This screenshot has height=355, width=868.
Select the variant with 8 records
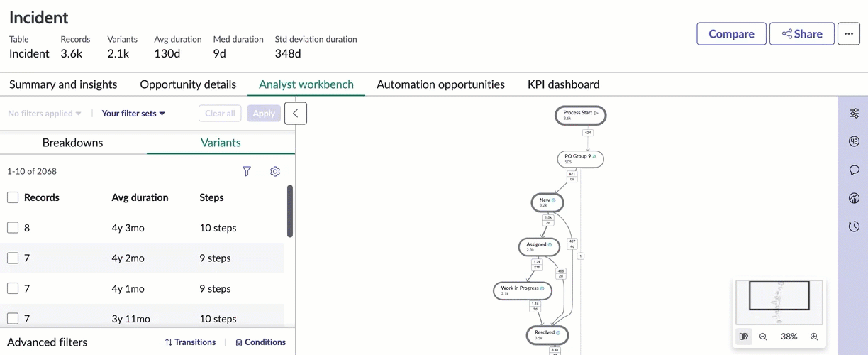click(13, 228)
